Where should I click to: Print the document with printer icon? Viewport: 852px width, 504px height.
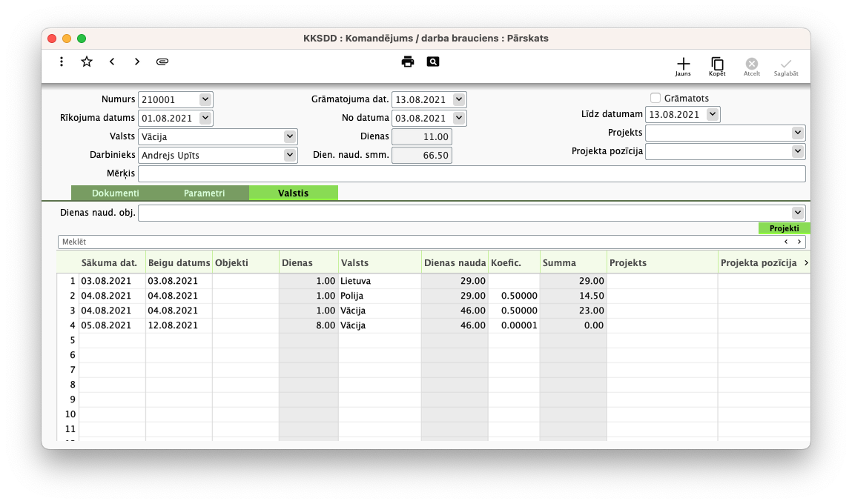coord(408,62)
